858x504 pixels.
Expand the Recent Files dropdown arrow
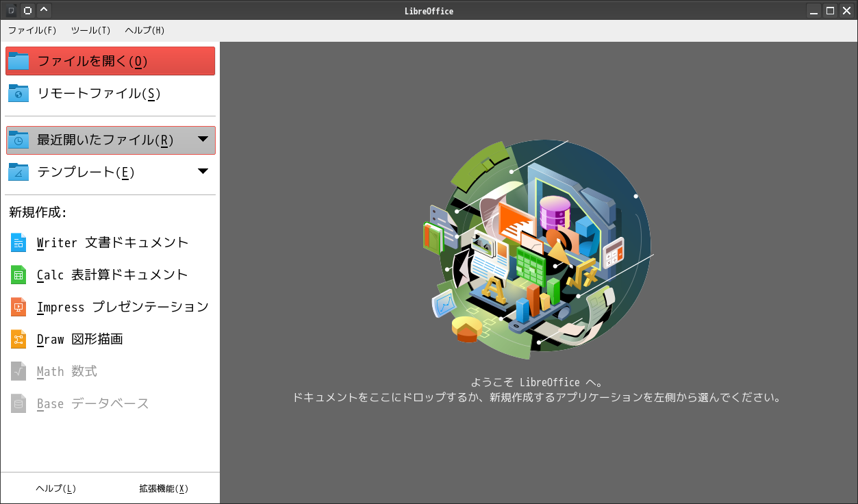coord(203,139)
